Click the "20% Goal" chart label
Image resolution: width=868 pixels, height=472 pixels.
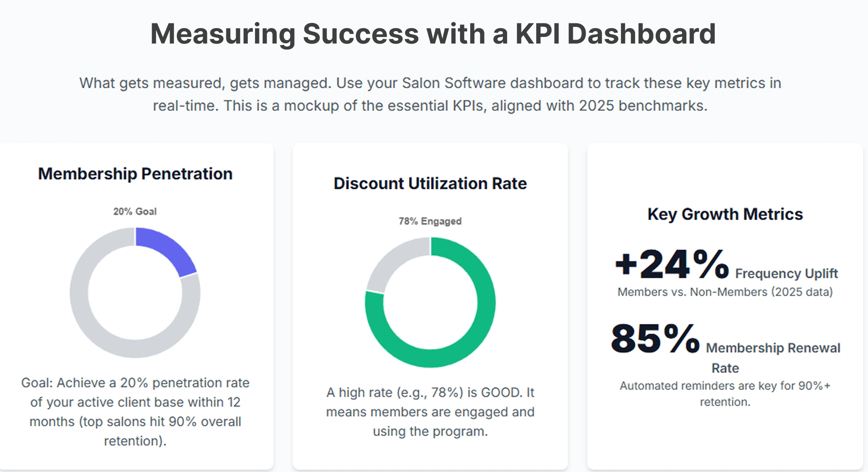coord(135,212)
